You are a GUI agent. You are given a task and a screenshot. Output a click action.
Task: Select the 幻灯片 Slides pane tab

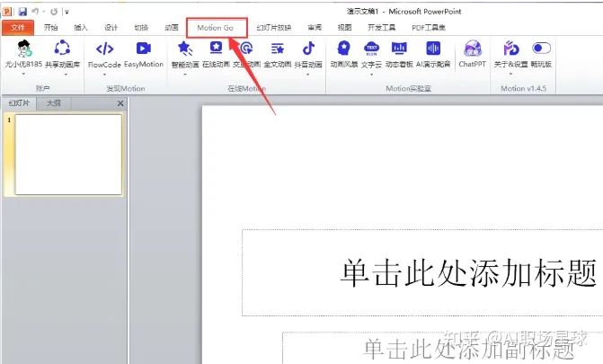coord(19,103)
